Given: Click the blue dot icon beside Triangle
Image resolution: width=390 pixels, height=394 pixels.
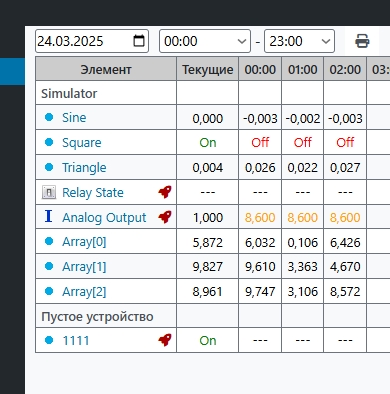Looking at the screenshot, I should 49,167.
